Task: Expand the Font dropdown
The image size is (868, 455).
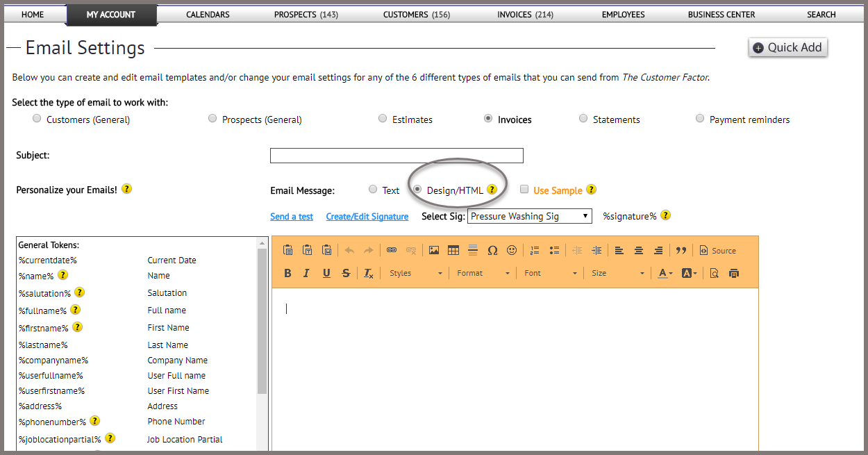Action: pos(551,274)
